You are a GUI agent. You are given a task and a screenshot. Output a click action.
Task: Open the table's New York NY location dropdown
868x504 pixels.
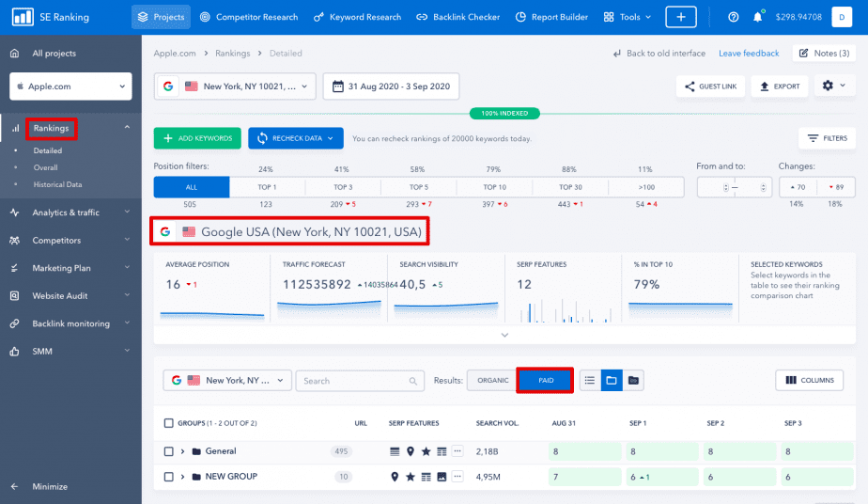[227, 381]
